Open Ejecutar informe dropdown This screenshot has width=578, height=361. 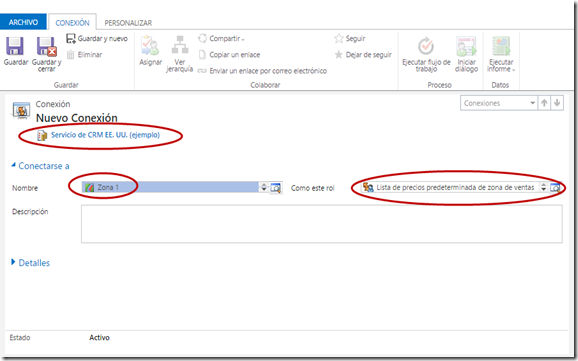coord(501,54)
